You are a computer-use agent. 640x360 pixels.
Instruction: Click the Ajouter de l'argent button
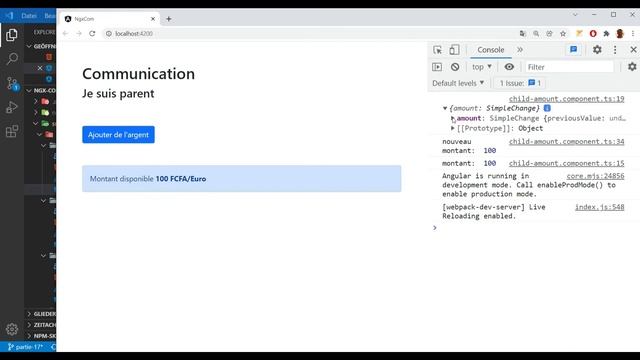[x=118, y=135]
